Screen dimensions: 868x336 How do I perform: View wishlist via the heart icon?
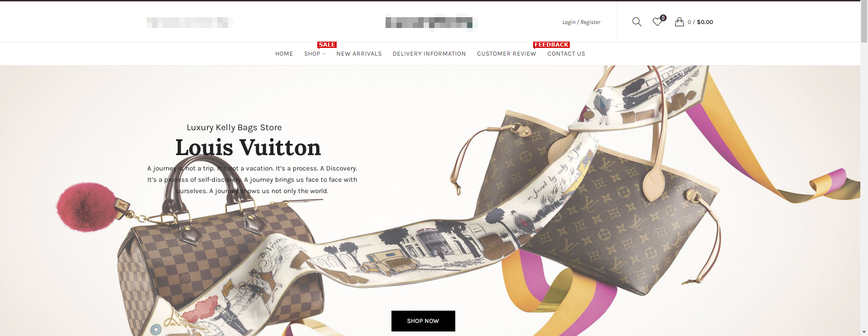(657, 22)
